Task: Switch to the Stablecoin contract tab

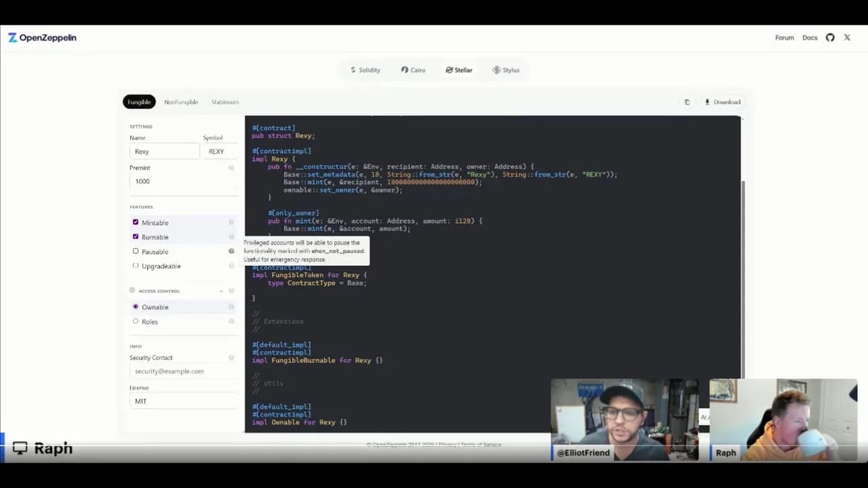Action: pyautogui.click(x=225, y=102)
